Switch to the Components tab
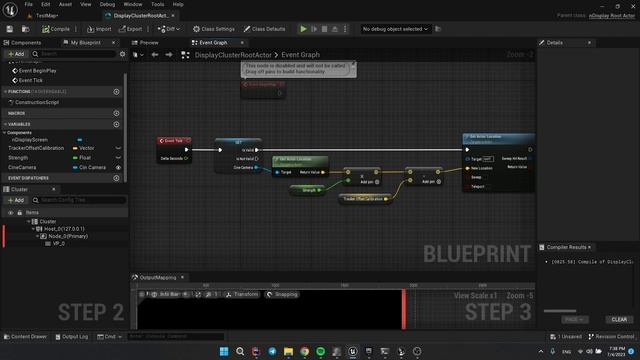This screenshot has height=360, width=640. (26, 43)
